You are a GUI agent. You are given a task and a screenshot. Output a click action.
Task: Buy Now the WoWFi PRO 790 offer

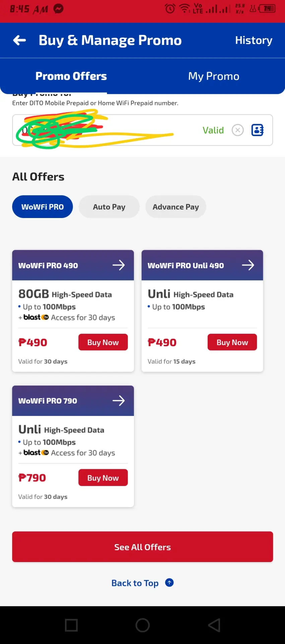103,478
